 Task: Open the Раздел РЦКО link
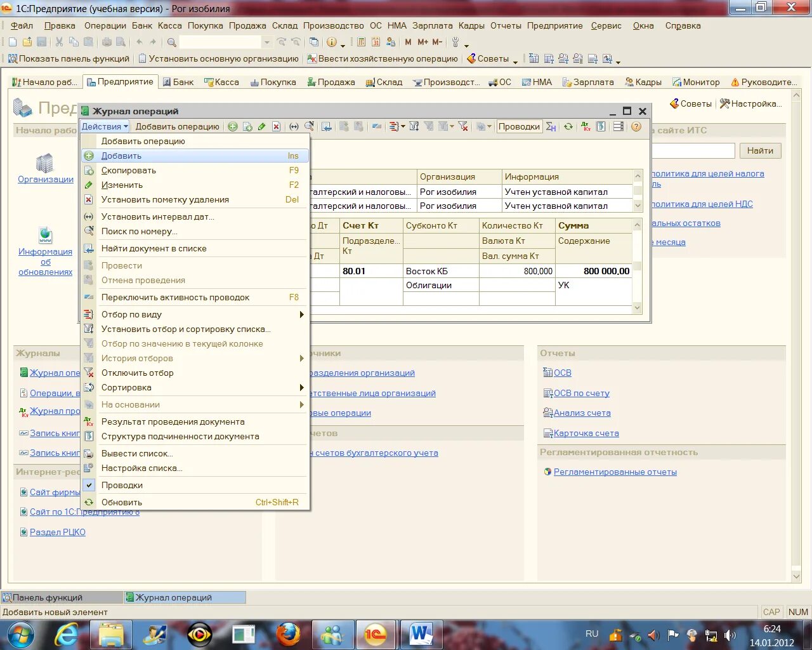point(58,532)
